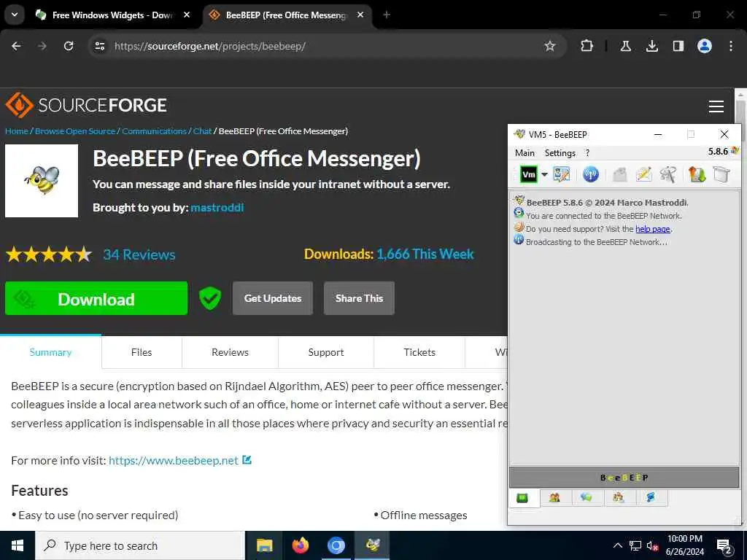Open the 34 Reviews link
The width and height of the screenshot is (747, 560).
139,254
